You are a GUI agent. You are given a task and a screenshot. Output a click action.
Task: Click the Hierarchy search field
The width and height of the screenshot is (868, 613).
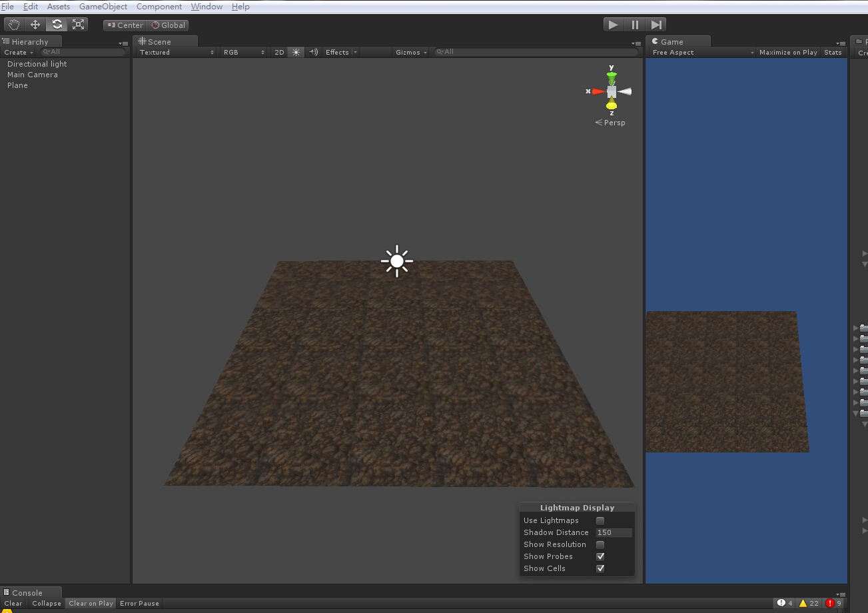pyautogui.click(x=83, y=52)
